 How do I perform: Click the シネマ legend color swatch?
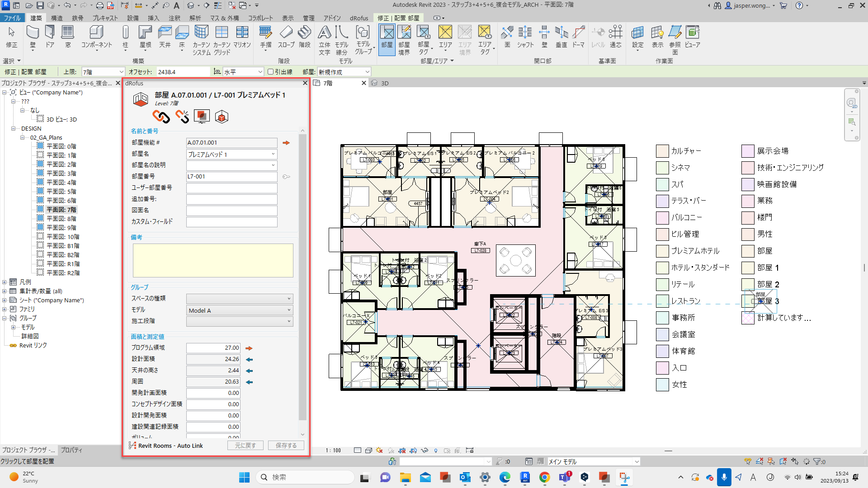pyautogui.click(x=662, y=168)
